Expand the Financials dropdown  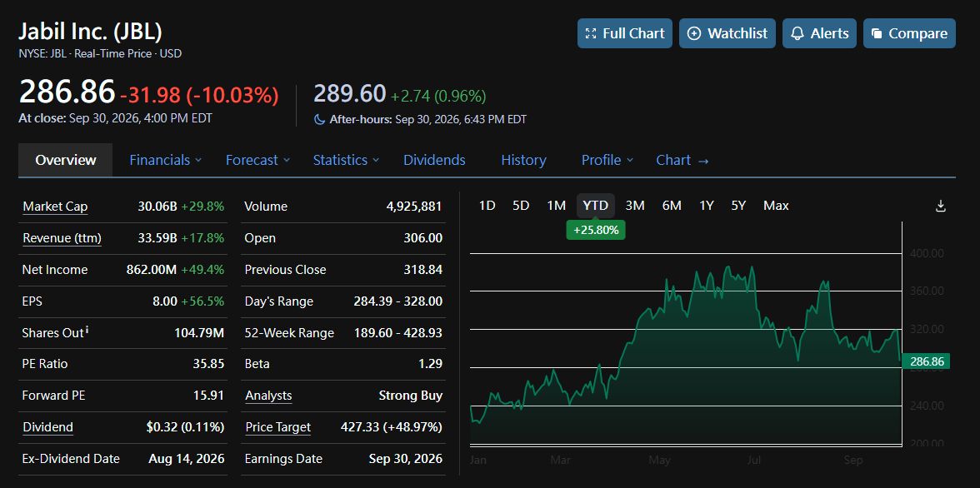coord(198,160)
